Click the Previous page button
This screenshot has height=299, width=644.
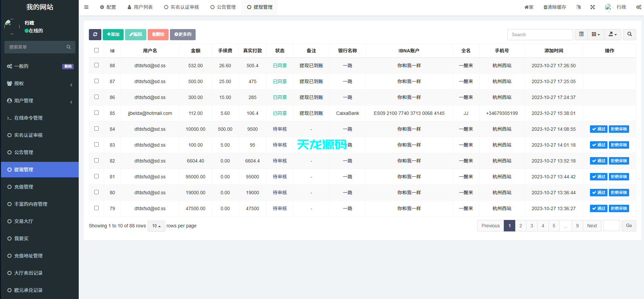coord(491,226)
